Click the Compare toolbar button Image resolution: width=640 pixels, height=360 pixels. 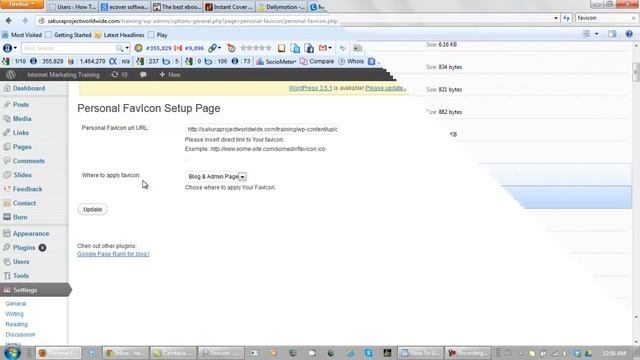click(x=317, y=62)
